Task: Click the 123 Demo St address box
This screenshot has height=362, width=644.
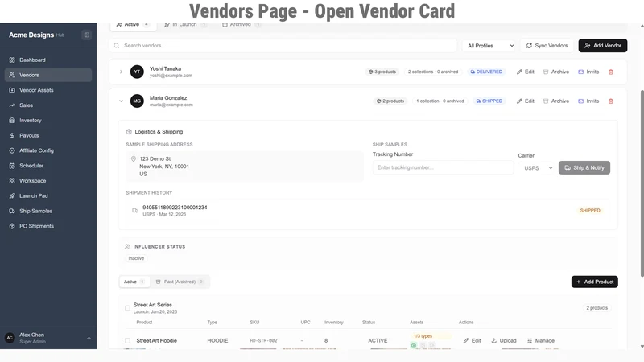Action: (245, 167)
